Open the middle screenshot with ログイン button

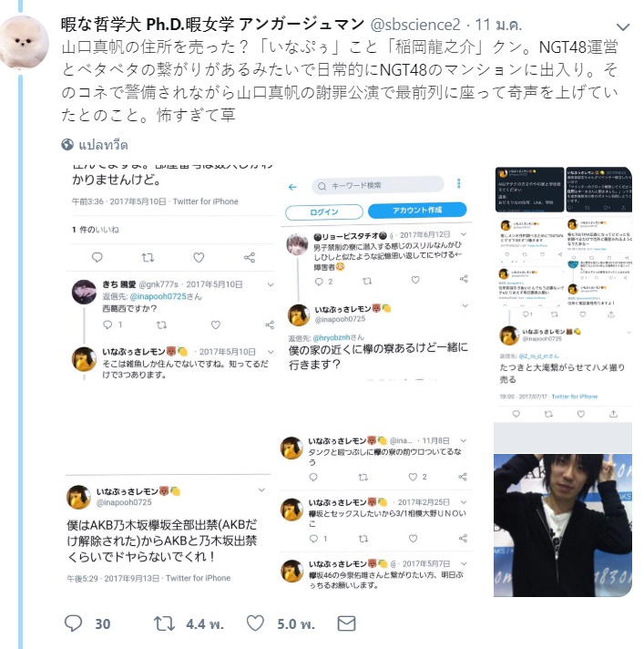tap(376, 381)
